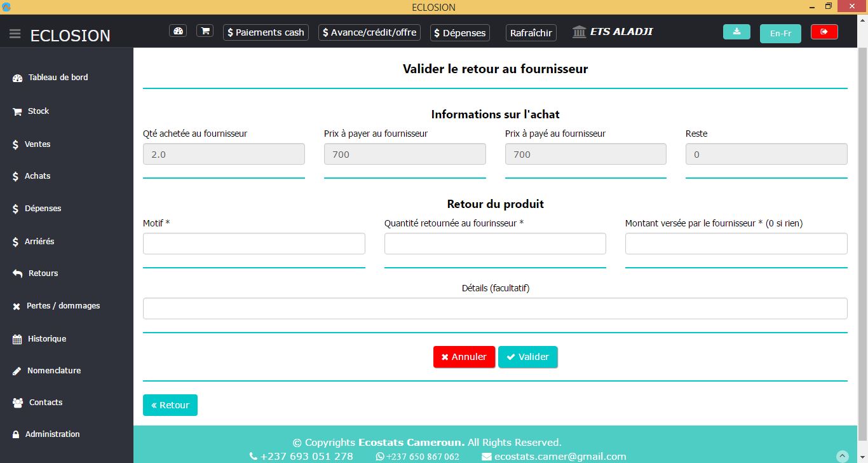
Task: Click the shopping cart icon in top bar
Action: pyautogui.click(x=205, y=31)
